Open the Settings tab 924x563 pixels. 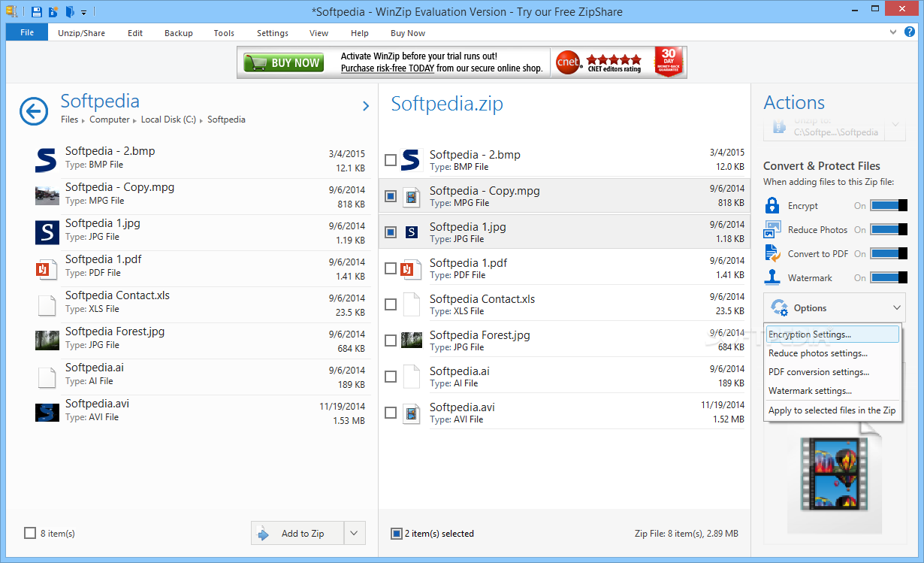coord(273,33)
